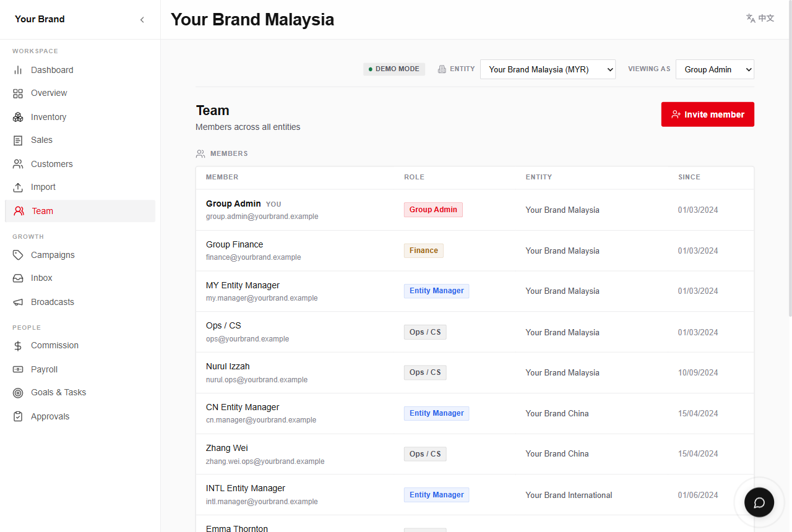This screenshot has width=792, height=532.
Task: Click the Inbox tray icon
Action: [18, 278]
